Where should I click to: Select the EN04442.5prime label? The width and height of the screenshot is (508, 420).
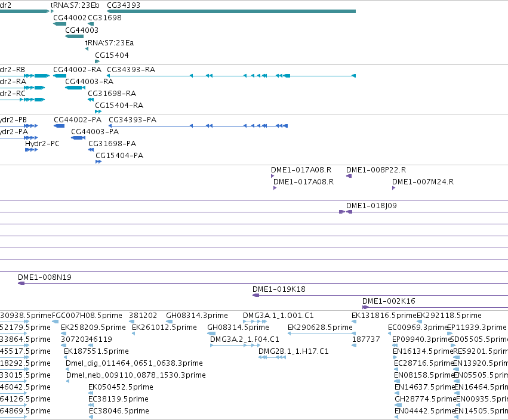coord(425,412)
